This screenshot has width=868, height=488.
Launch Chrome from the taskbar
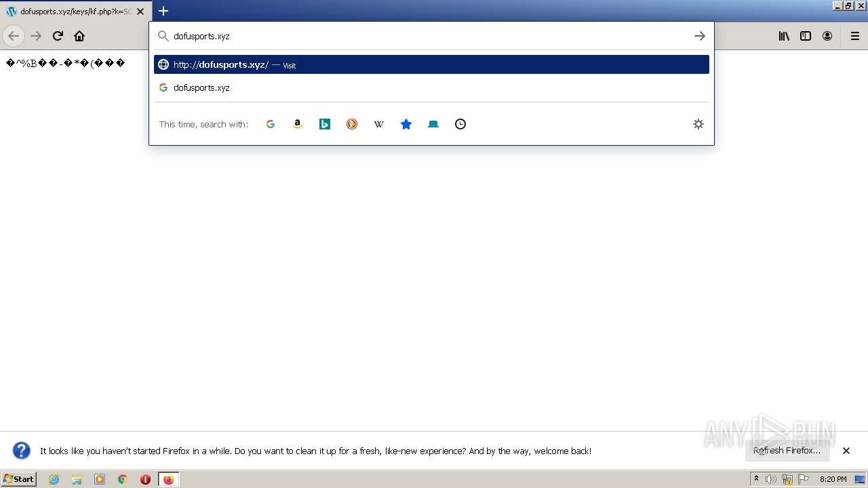(123, 479)
